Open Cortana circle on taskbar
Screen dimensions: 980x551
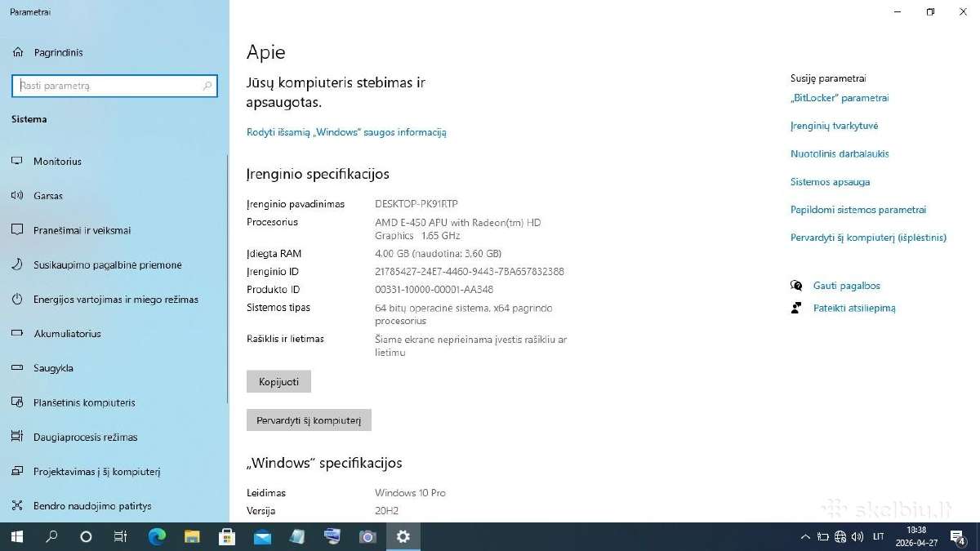point(86,536)
